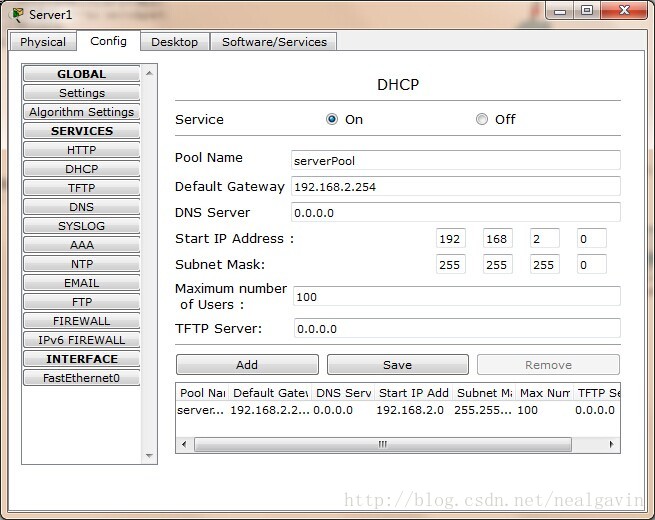Open the SYSLOG service settings
Screen dimensions: 655x520
coord(81,226)
